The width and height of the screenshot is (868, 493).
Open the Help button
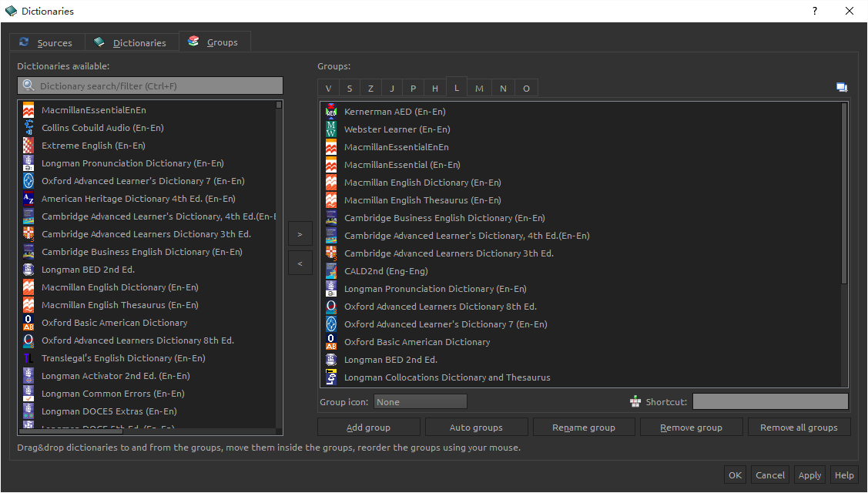pyautogui.click(x=843, y=475)
